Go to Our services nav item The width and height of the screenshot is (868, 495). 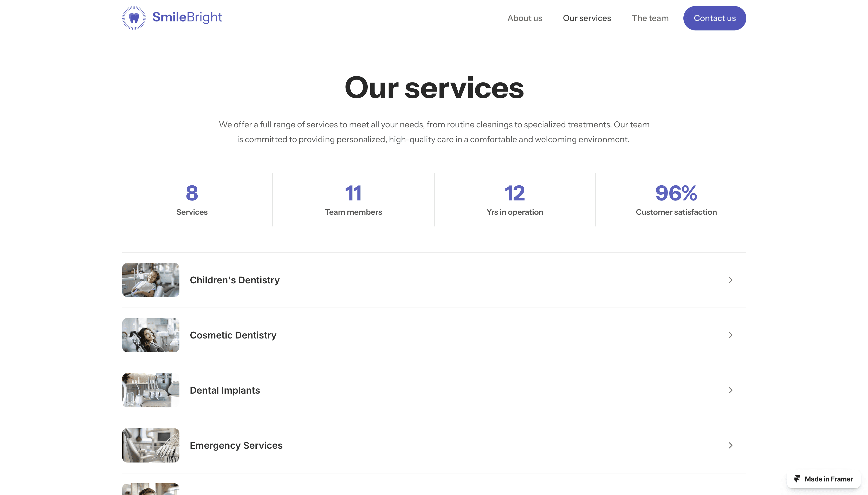(x=586, y=18)
